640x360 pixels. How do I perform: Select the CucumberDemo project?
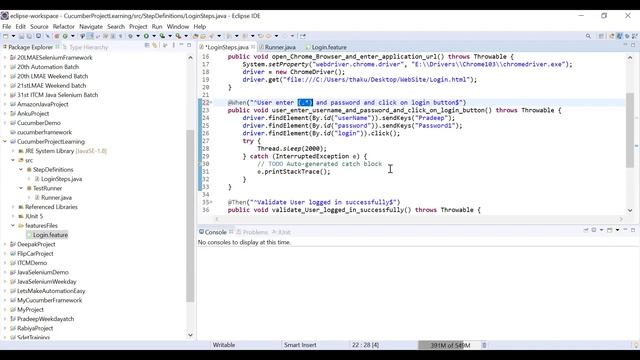tap(39, 123)
